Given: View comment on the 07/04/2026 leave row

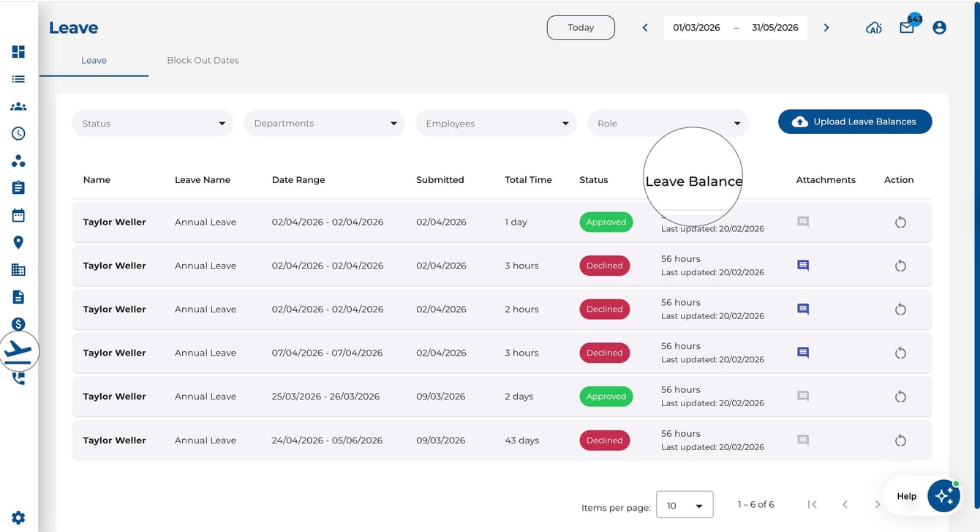Looking at the screenshot, I should [803, 353].
